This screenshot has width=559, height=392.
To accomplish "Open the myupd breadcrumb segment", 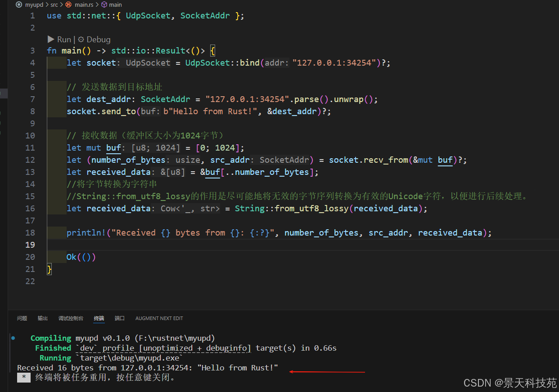I will [x=34, y=4].
